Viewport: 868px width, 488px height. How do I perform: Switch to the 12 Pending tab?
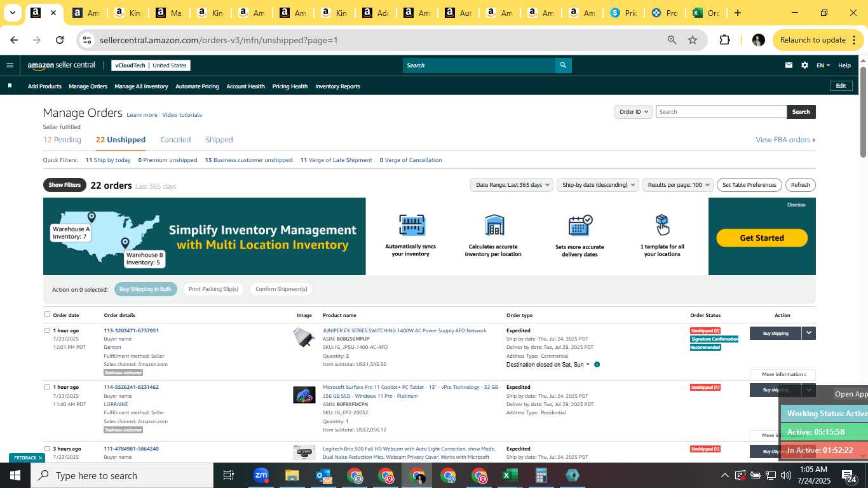point(62,140)
